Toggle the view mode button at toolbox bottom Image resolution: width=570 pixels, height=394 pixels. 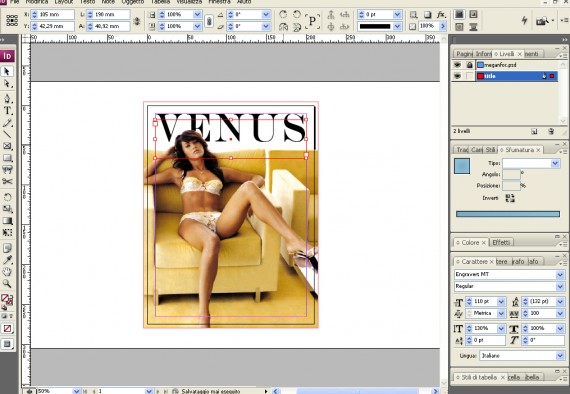[x=7, y=344]
